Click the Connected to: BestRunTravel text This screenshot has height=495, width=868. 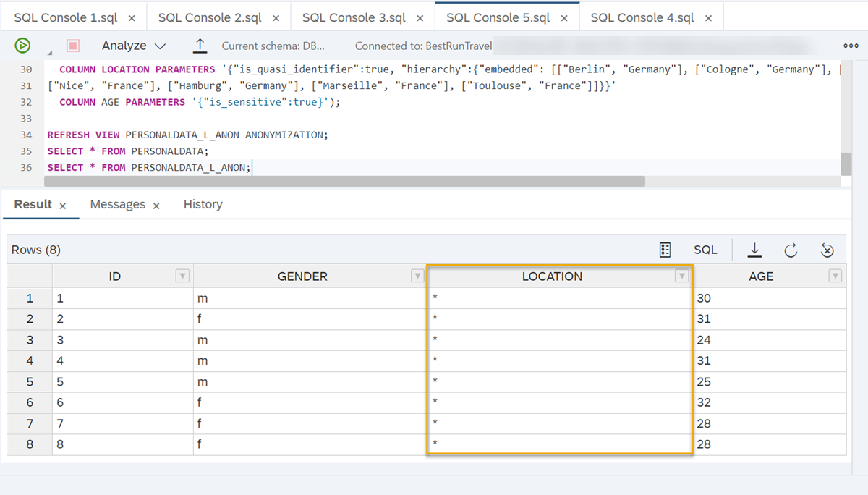pyautogui.click(x=424, y=46)
